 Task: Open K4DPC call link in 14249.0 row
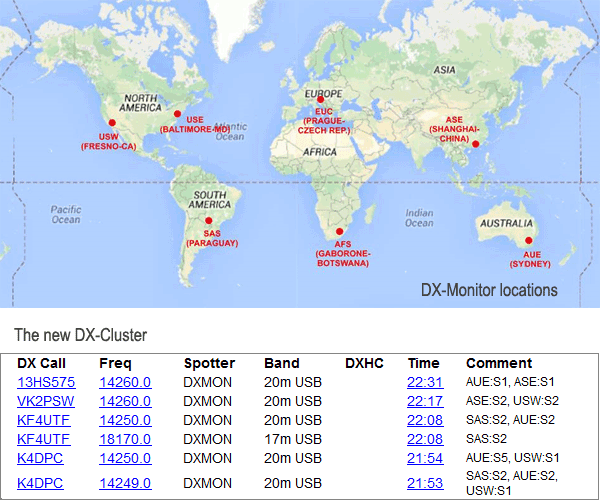pyautogui.click(x=42, y=484)
